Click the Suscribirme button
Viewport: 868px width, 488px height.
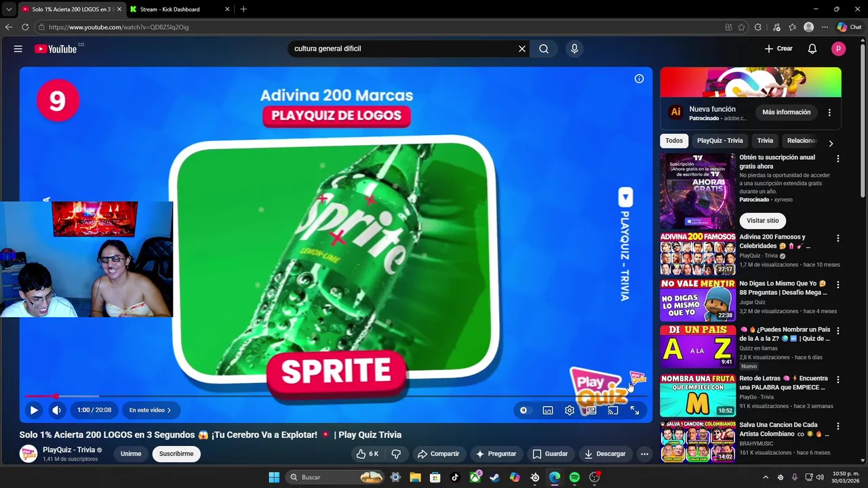tap(176, 454)
